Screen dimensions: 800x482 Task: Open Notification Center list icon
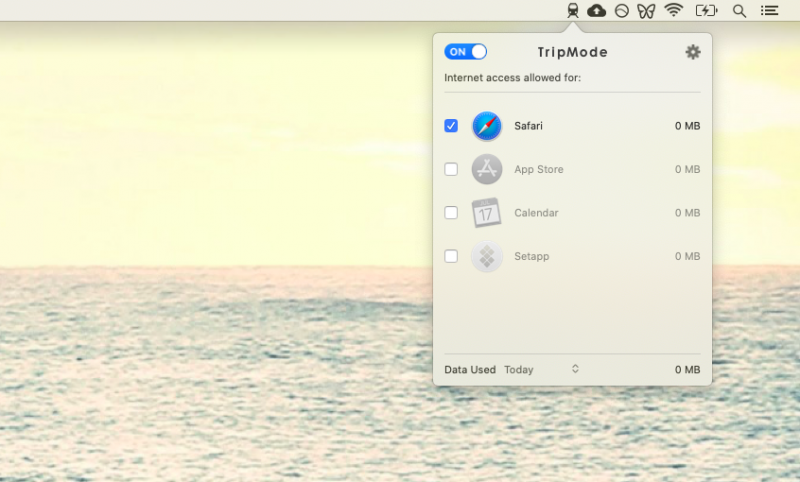[769, 11]
